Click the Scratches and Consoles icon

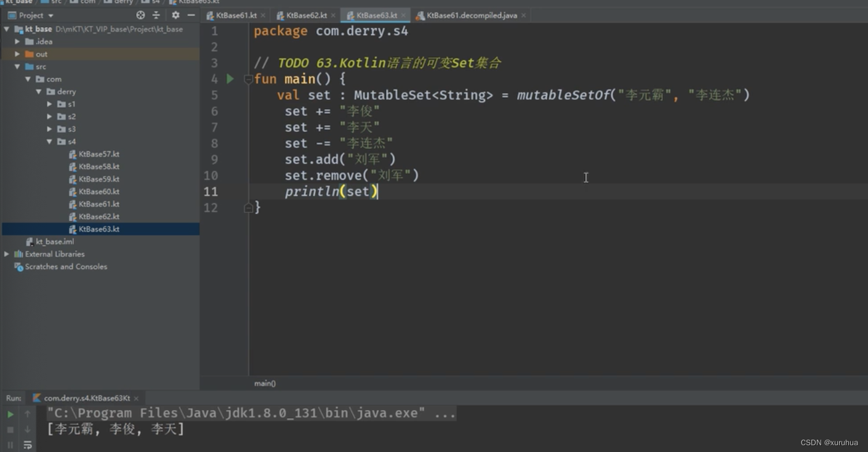18,267
